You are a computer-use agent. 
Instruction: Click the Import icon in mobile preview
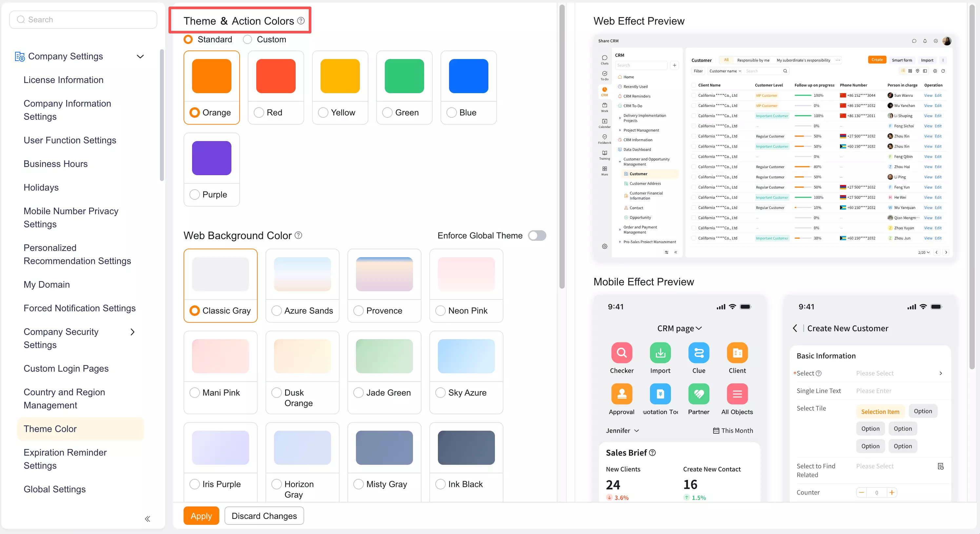pos(660,353)
